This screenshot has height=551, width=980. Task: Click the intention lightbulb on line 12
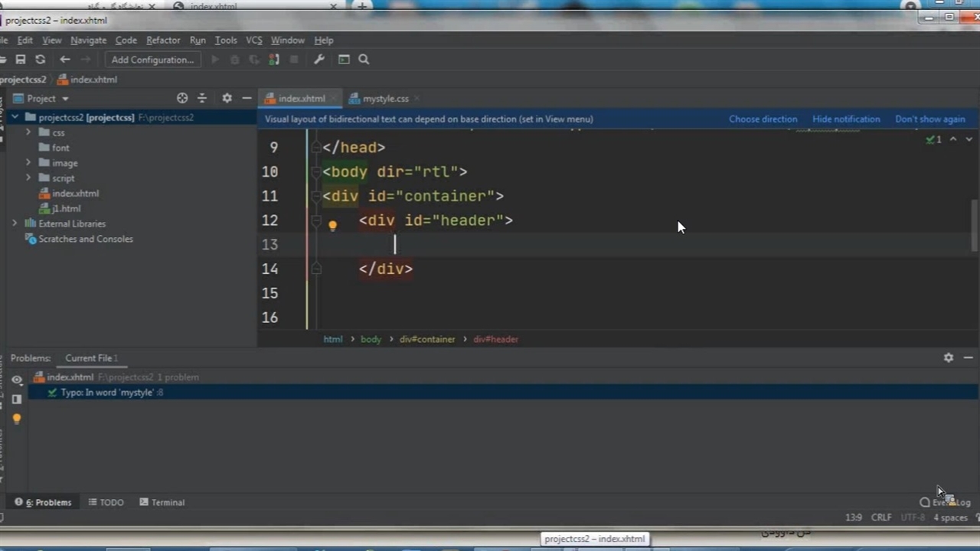click(332, 226)
